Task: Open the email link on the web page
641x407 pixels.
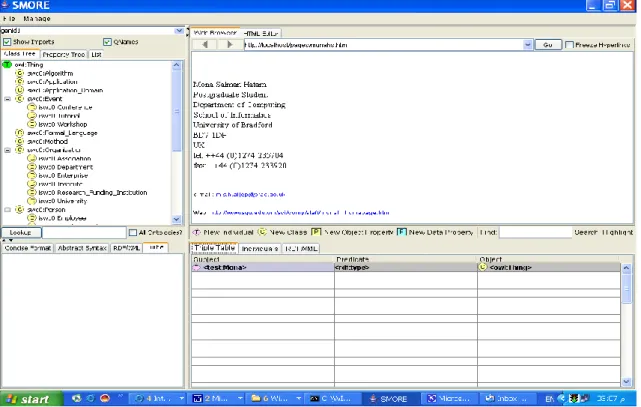Action: tap(250, 195)
